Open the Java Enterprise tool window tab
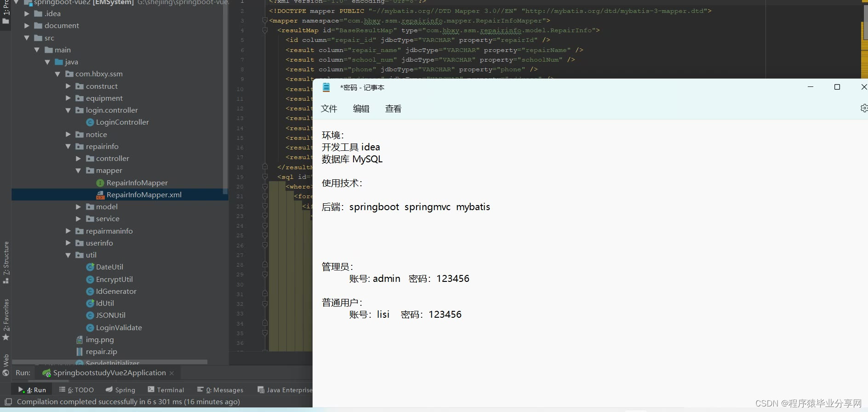This screenshot has height=412, width=868. point(285,390)
